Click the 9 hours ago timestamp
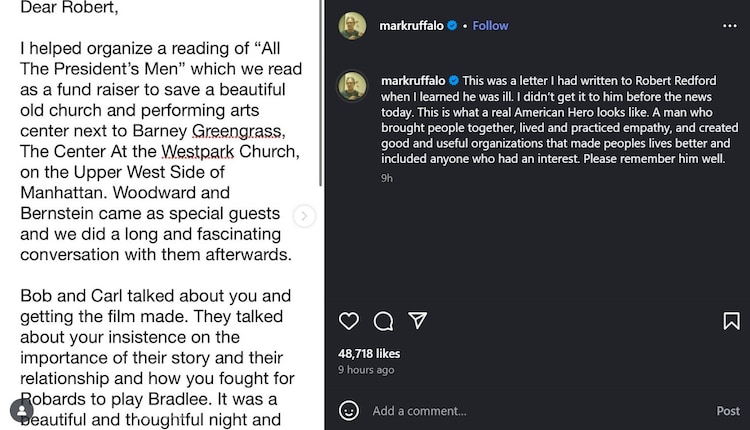Viewport: 750px width, 430px height. click(366, 370)
